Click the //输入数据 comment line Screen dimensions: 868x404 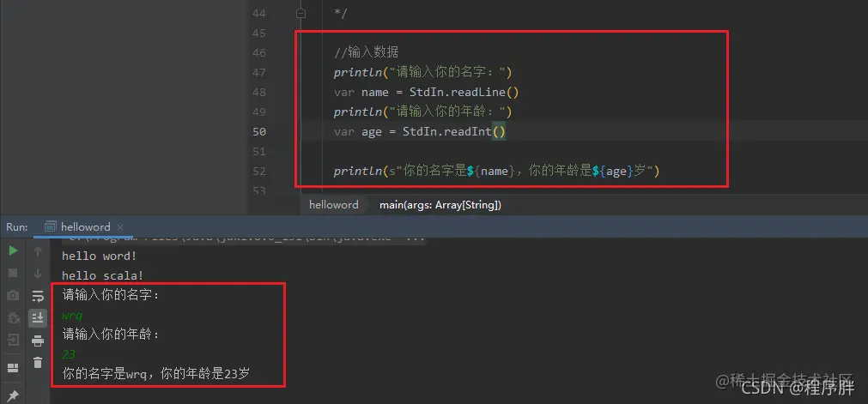(x=366, y=52)
